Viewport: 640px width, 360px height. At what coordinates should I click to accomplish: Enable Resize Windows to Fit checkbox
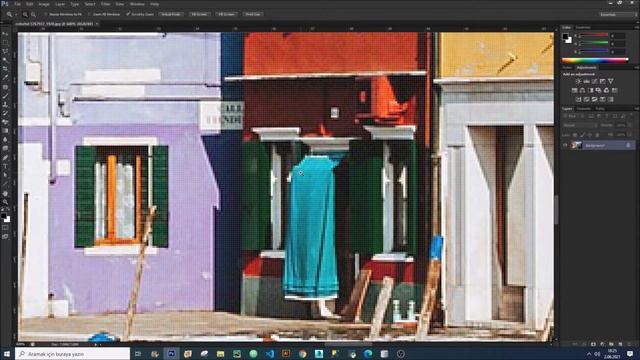[x=45, y=15]
